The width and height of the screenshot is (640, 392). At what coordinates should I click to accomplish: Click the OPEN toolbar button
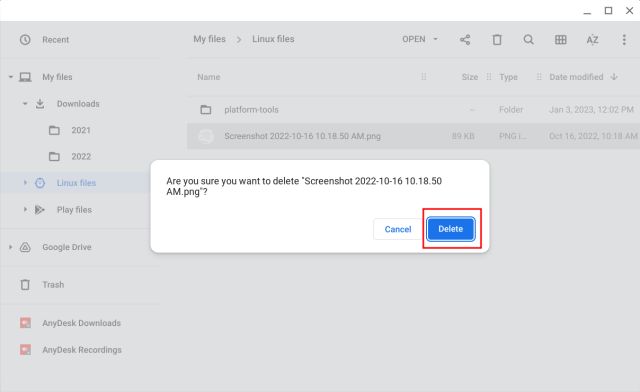413,39
